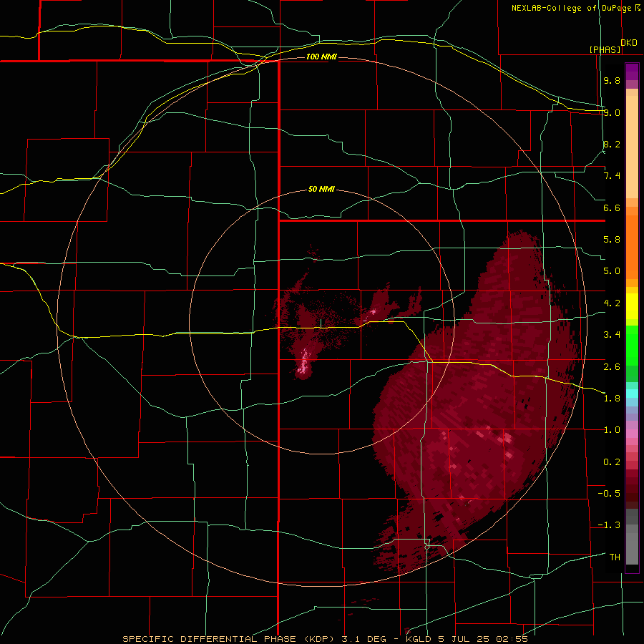Click the 9.0 value on the color scale
The height and width of the screenshot is (644, 644).
click(612, 112)
